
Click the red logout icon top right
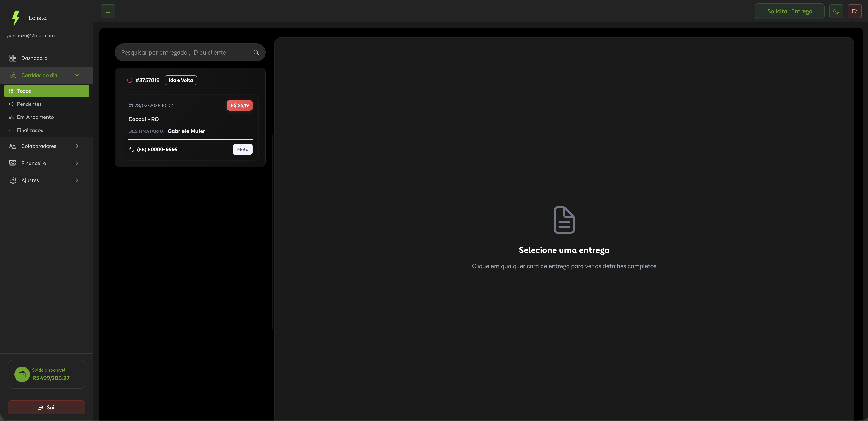[x=855, y=11]
